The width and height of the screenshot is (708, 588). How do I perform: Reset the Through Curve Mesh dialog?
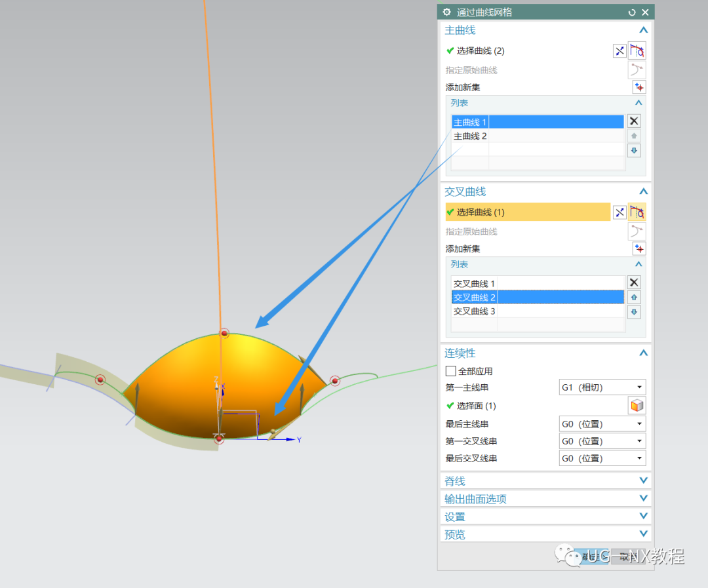tap(632, 12)
